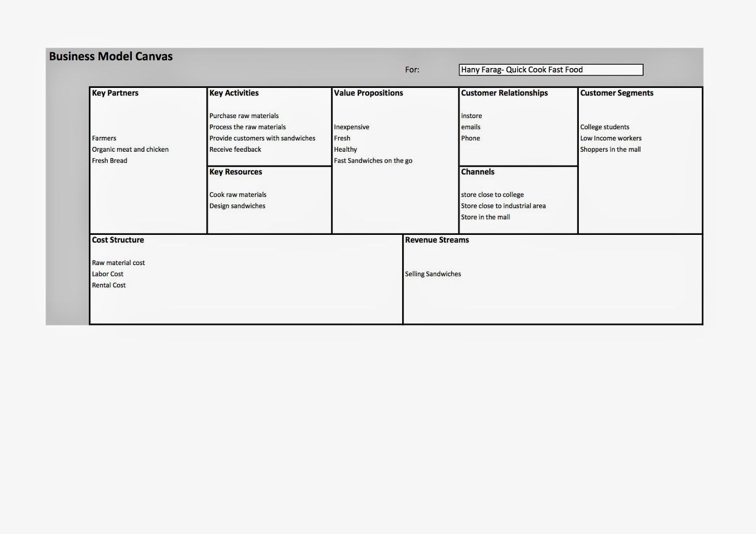This screenshot has width=756, height=534.
Task: Select 'Purchase raw materials' line
Action: point(244,116)
